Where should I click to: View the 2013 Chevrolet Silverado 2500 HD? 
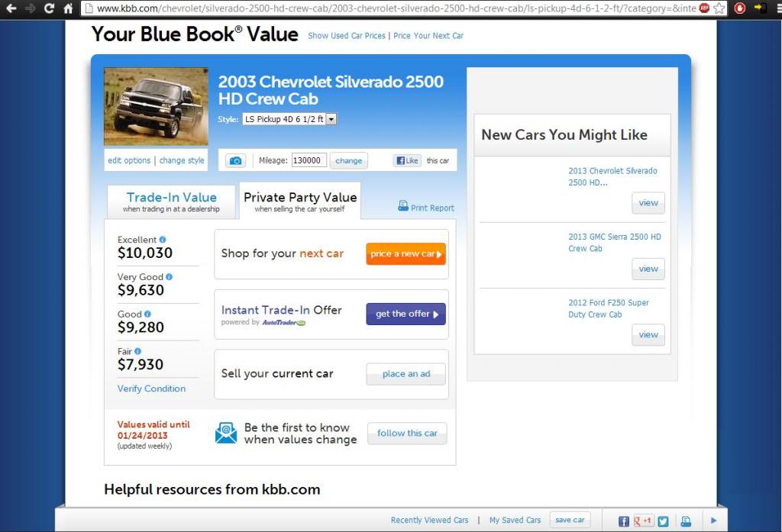point(648,203)
